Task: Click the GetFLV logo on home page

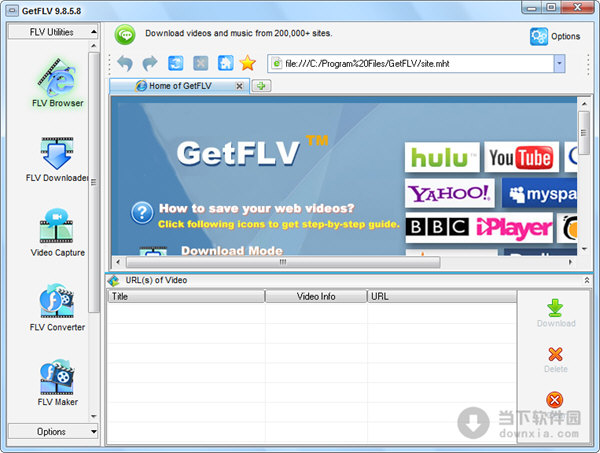Action: click(253, 151)
